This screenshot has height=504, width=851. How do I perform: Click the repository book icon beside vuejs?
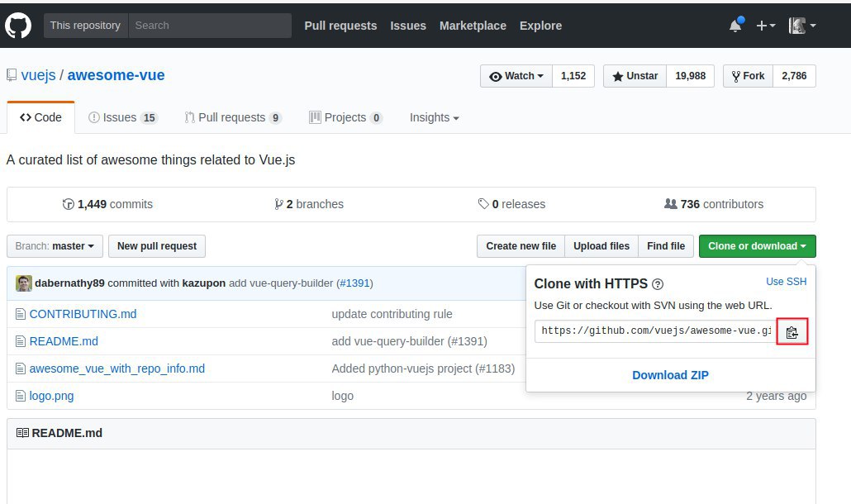tap(12, 75)
